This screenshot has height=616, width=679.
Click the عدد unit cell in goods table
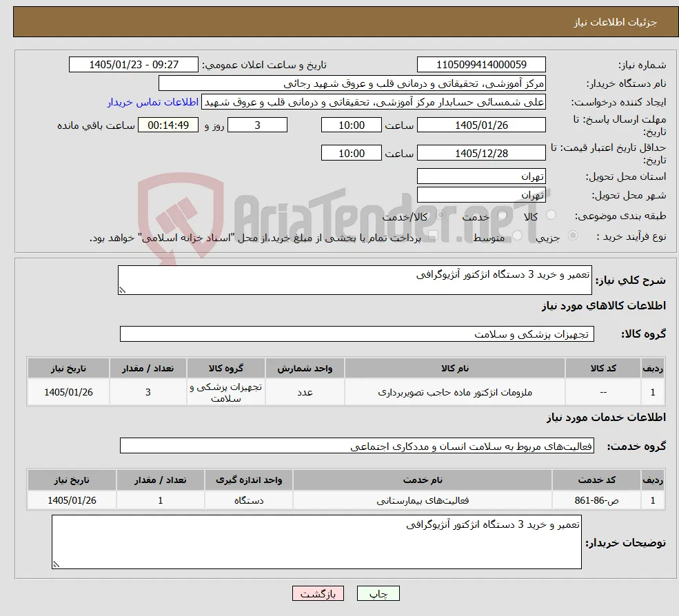[305, 392]
